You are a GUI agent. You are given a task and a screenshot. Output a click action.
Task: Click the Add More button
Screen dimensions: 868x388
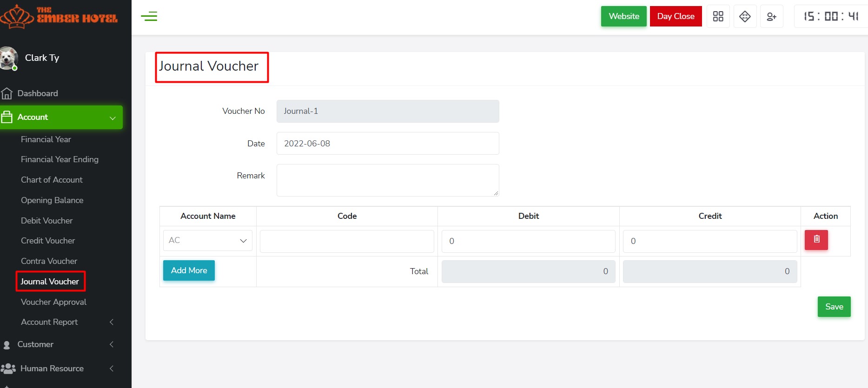click(189, 270)
